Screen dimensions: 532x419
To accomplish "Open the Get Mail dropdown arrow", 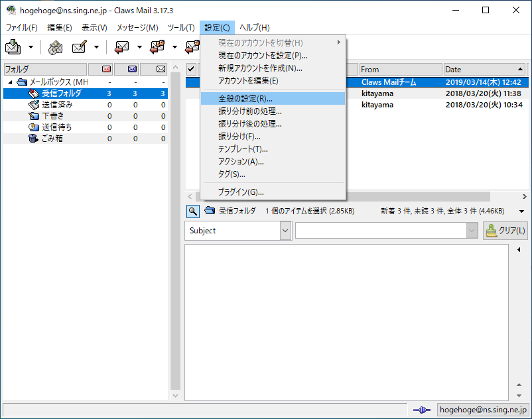I will [x=31, y=47].
